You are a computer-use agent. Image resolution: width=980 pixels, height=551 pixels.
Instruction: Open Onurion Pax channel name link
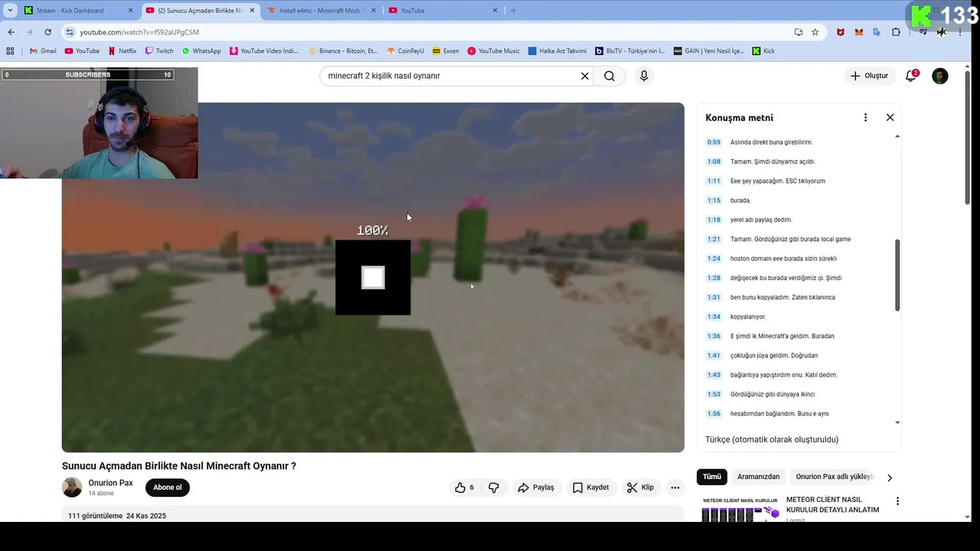tap(110, 483)
